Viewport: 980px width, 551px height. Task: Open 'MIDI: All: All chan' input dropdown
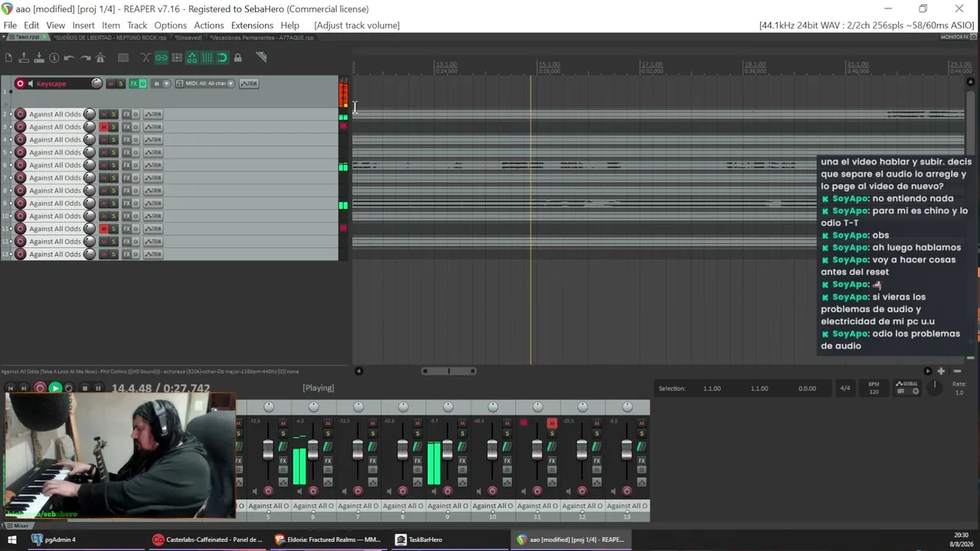click(x=205, y=83)
